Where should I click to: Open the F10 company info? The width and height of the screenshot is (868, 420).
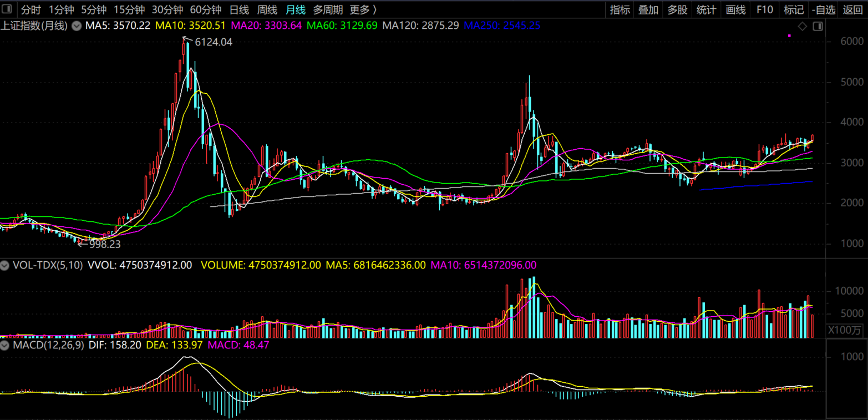coord(765,9)
